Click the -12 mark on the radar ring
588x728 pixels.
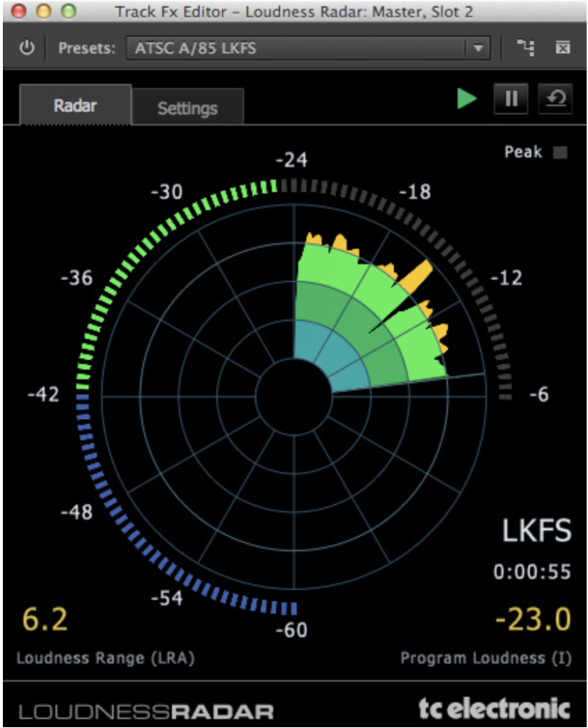pos(506,278)
